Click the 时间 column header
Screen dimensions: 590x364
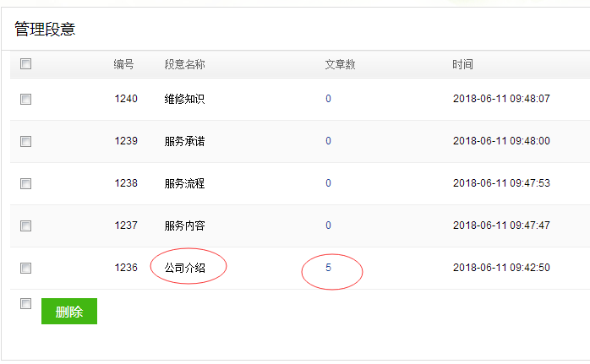pos(463,64)
